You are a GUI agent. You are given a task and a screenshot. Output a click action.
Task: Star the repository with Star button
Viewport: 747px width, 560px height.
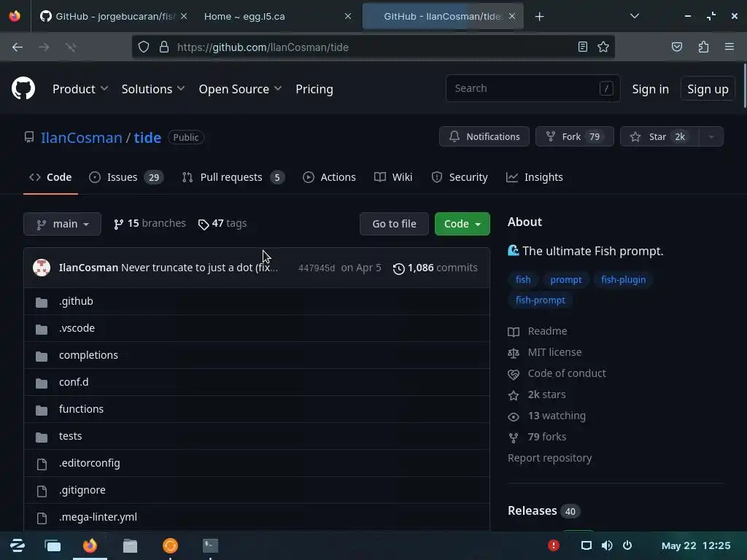point(659,136)
